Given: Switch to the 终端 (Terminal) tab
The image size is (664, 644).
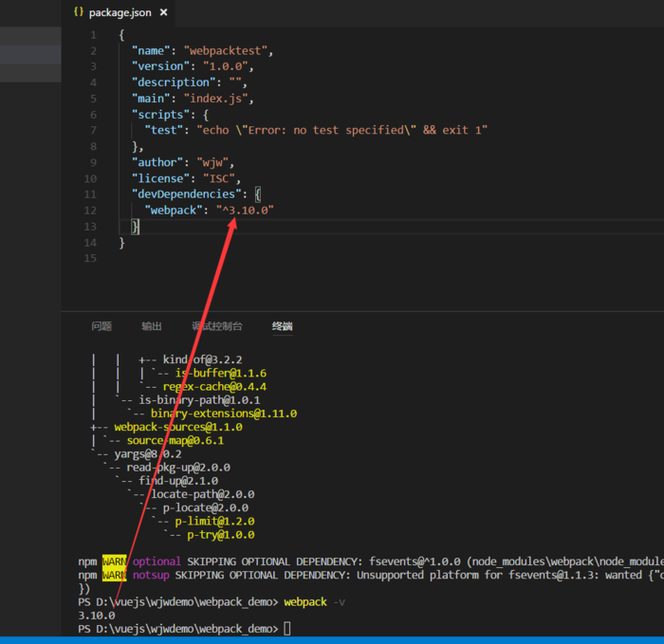Looking at the screenshot, I should pos(282,326).
